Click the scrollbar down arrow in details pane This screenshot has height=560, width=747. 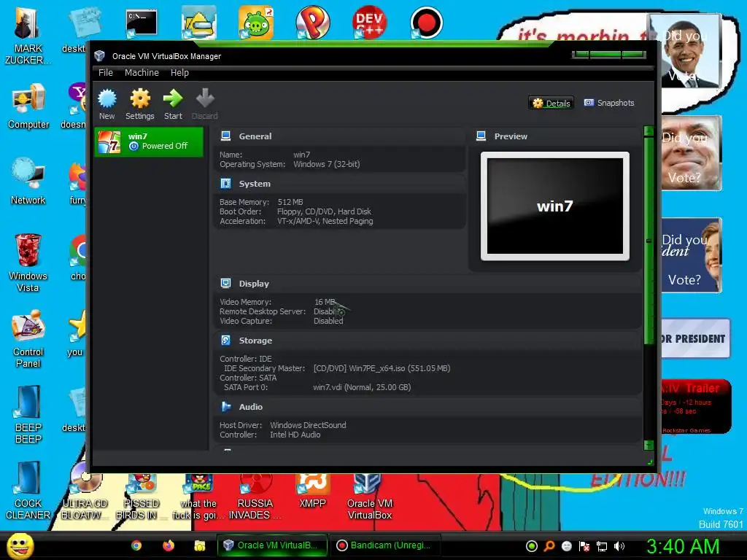point(649,446)
